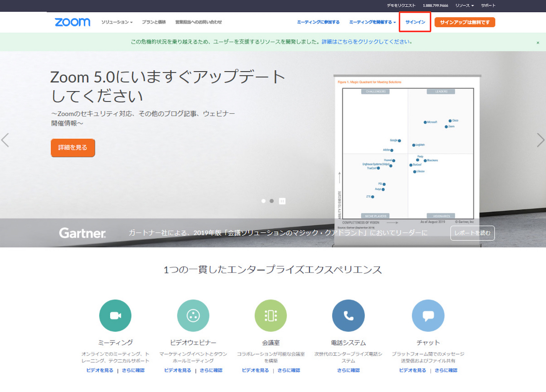Open 営業担当へのお問い合わせ page
This screenshot has width=546, height=392.
click(x=198, y=22)
